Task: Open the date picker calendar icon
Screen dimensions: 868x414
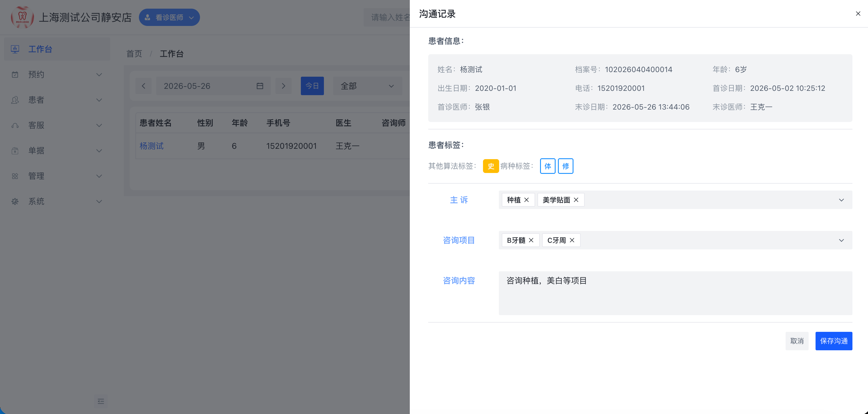Action: (260, 86)
